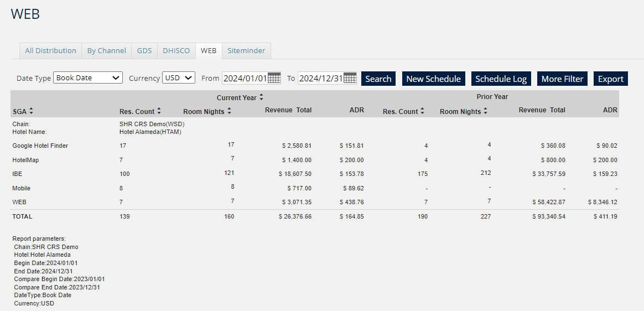
Task: Open the Schedule Log
Action: tap(501, 79)
